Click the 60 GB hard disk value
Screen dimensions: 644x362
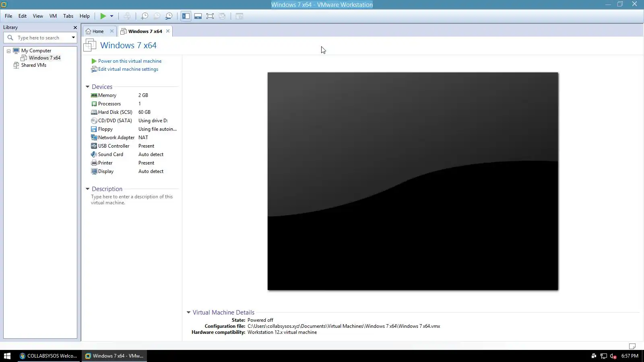(144, 112)
